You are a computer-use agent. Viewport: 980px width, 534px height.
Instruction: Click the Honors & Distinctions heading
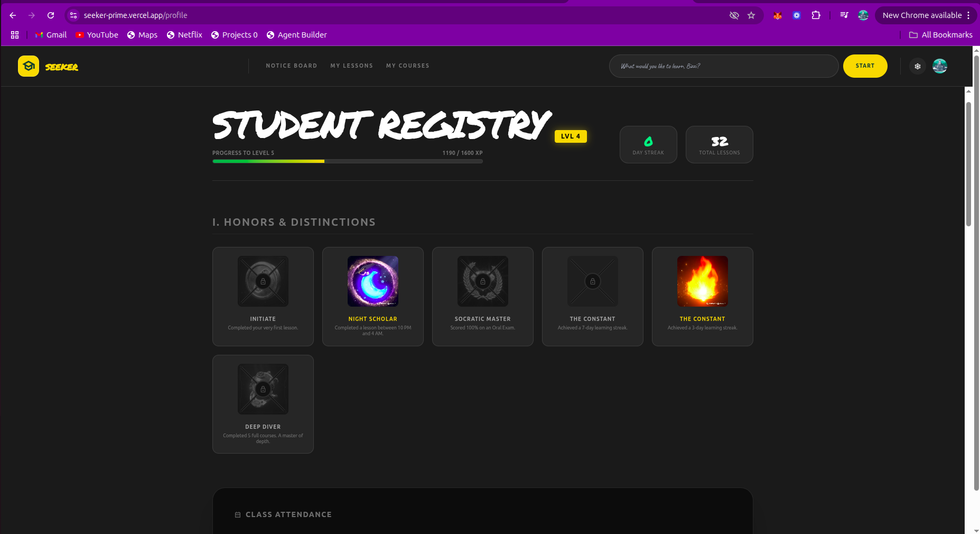[x=294, y=222]
